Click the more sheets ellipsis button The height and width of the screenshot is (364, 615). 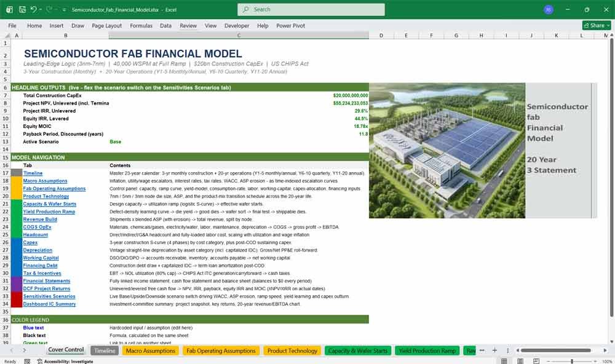[482, 350]
